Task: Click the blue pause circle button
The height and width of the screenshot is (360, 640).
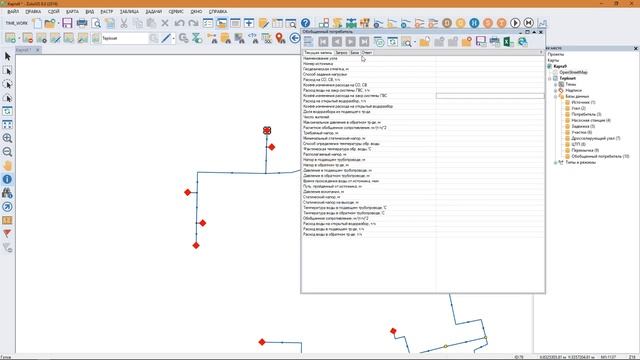Action: pyautogui.click(x=474, y=23)
